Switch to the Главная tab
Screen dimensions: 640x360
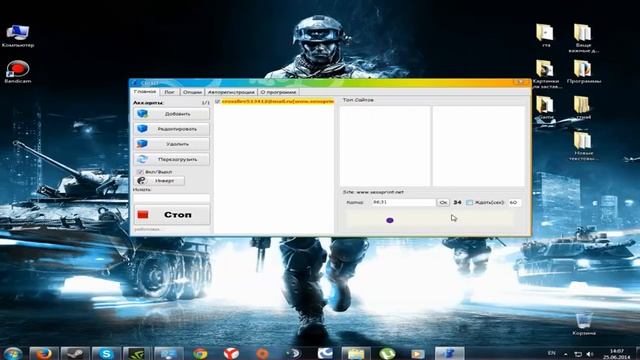coord(145,92)
